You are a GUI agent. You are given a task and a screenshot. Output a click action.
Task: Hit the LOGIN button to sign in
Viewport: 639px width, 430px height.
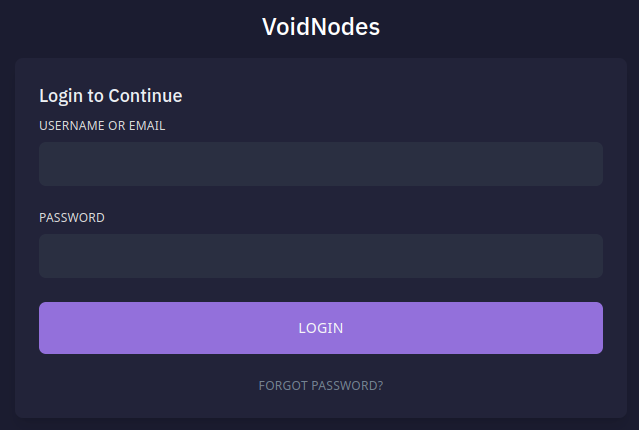pos(320,328)
